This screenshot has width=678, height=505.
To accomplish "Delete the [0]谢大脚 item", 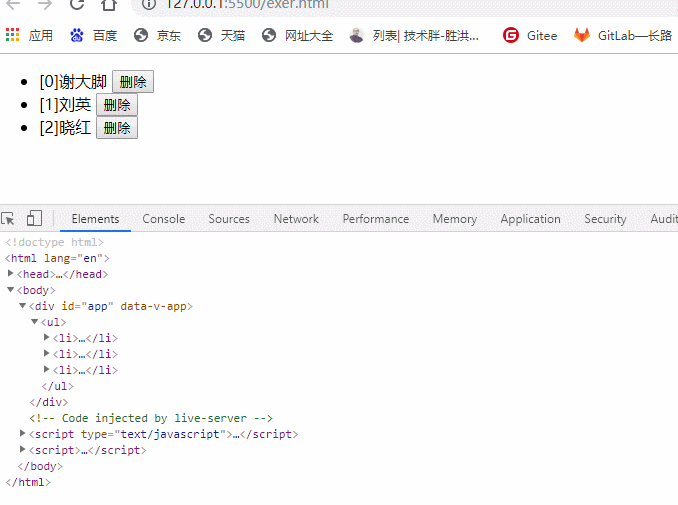I will 133,82.
